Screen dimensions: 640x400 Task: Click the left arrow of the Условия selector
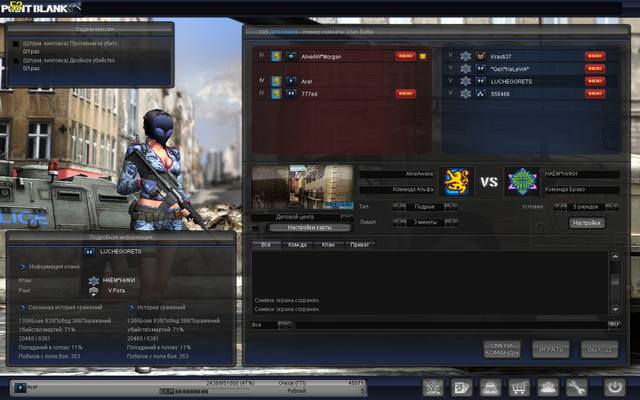pos(560,207)
